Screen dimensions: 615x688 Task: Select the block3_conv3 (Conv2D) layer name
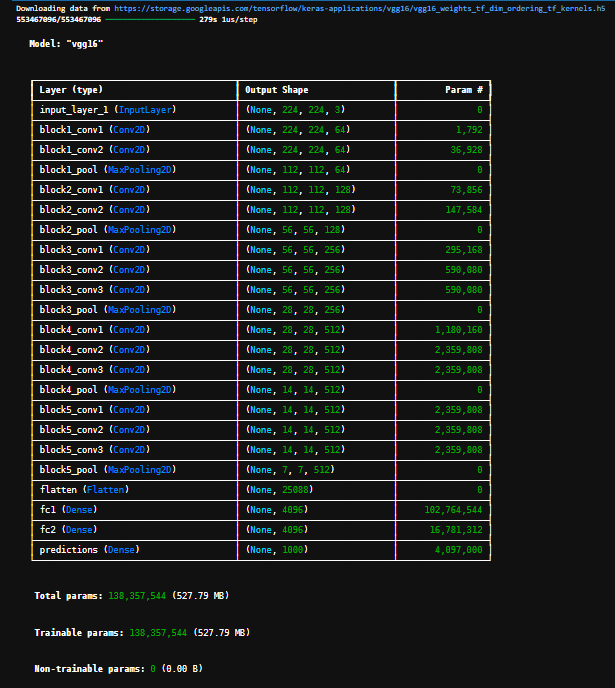tap(95, 290)
